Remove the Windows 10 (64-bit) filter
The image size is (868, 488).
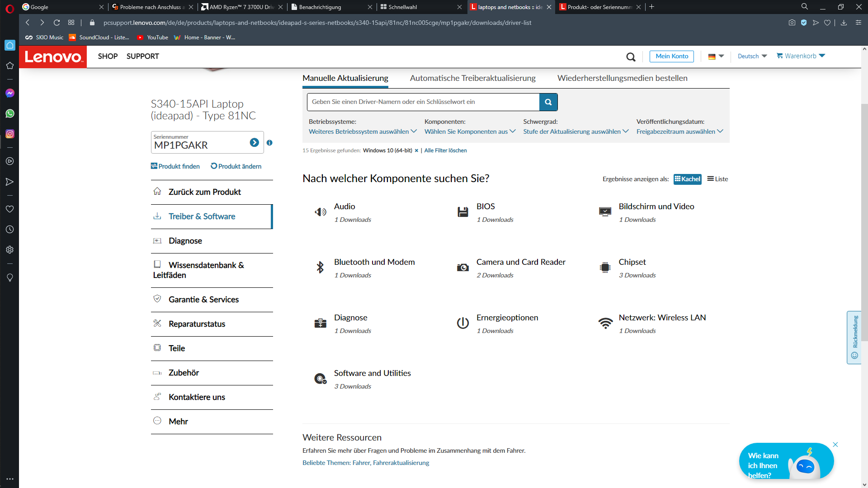[416, 151]
